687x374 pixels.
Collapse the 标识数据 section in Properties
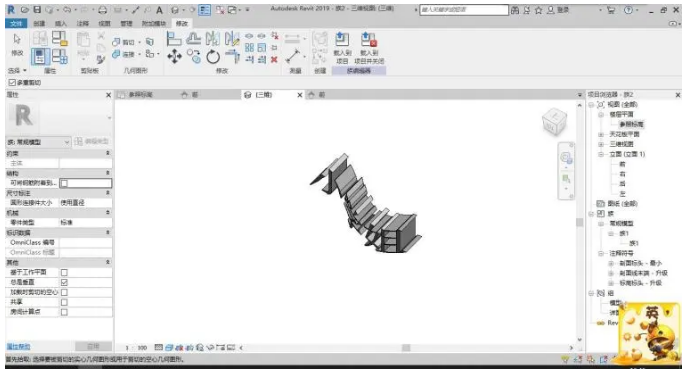point(108,233)
